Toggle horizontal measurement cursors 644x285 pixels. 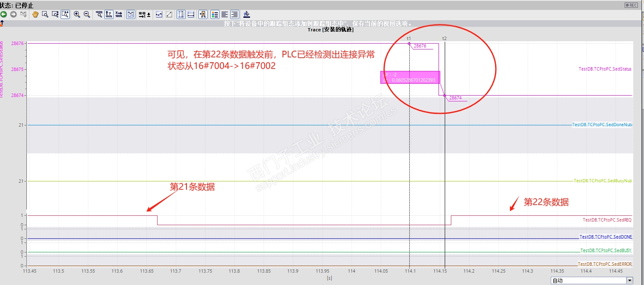(x=191, y=14)
